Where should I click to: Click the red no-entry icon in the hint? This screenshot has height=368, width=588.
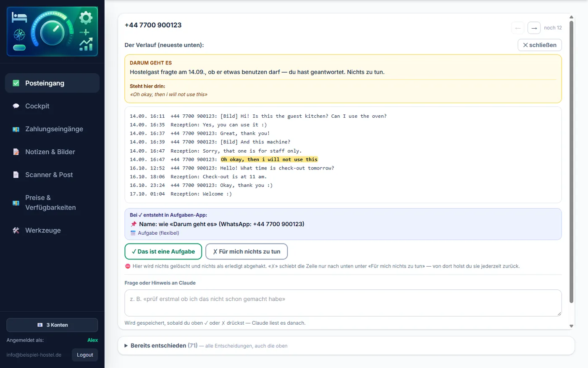coord(128,266)
